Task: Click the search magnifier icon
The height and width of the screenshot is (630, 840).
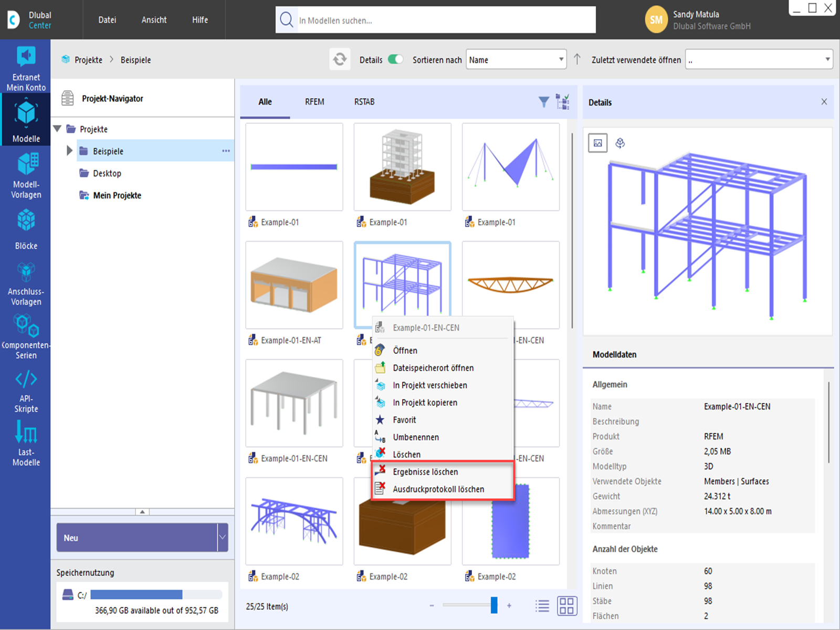Action: point(287,20)
